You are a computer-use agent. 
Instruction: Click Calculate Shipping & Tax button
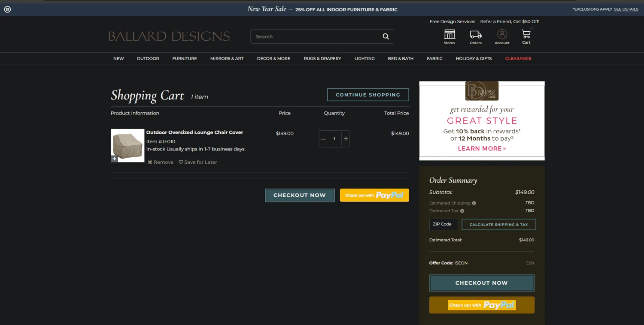(499, 225)
